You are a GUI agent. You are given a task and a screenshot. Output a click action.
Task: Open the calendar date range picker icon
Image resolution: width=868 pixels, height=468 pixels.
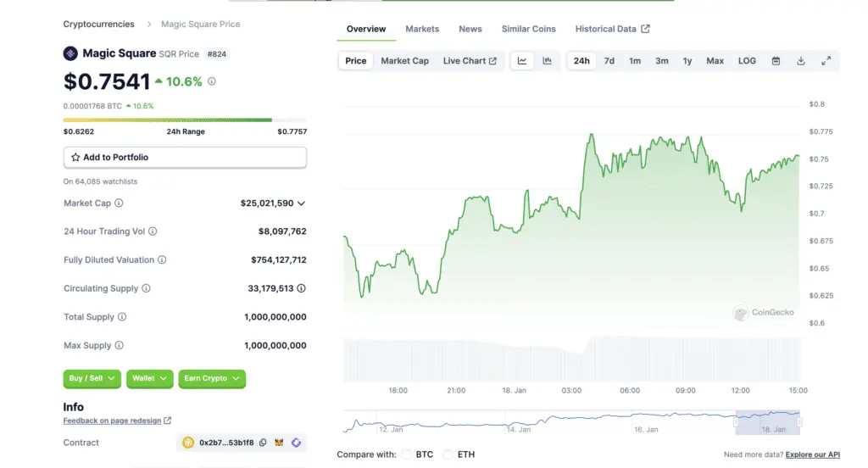click(776, 61)
